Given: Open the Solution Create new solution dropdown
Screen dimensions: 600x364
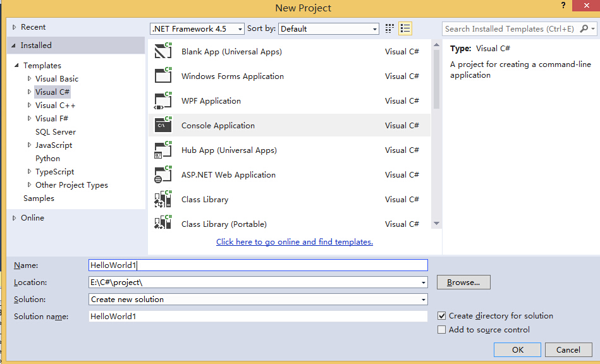Looking at the screenshot, I should (x=258, y=300).
